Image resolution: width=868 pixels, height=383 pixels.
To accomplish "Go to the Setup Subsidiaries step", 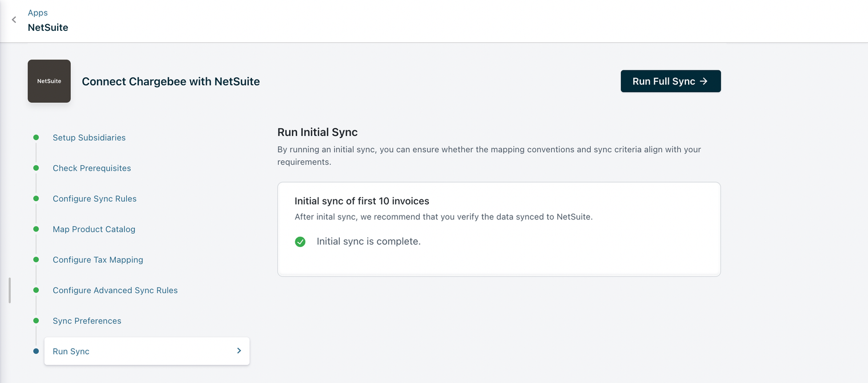I will pos(89,138).
